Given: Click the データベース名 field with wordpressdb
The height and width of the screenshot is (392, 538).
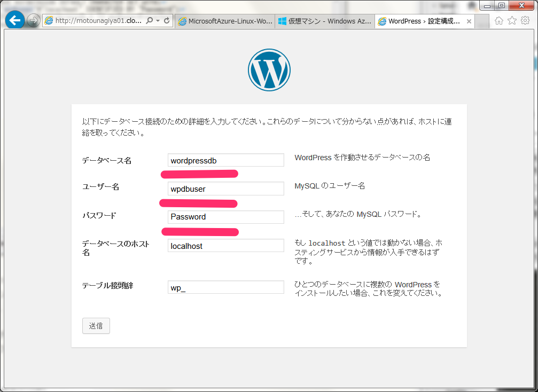Looking at the screenshot, I should click(226, 160).
